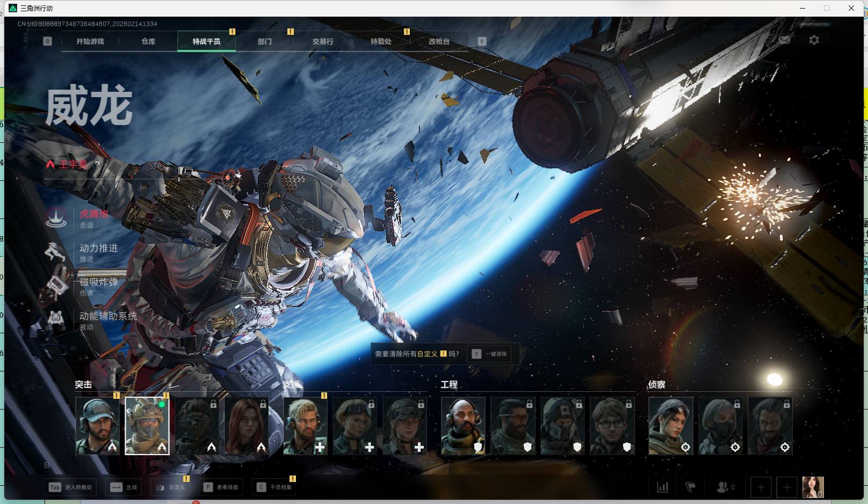Image resolution: width=868 pixels, height=504 pixels.
Task: Click the question mark beside 王宇昊
Action: coord(97,164)
